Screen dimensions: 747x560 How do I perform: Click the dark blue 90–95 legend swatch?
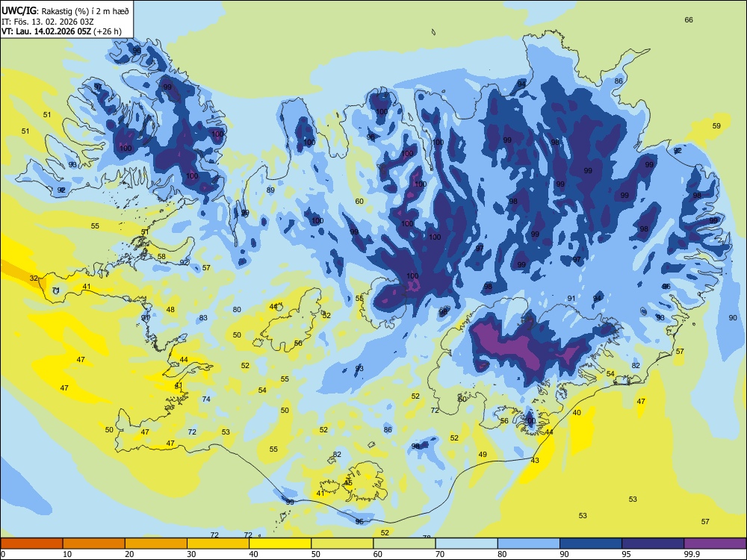pyautogui.click(x=591, y=544)
